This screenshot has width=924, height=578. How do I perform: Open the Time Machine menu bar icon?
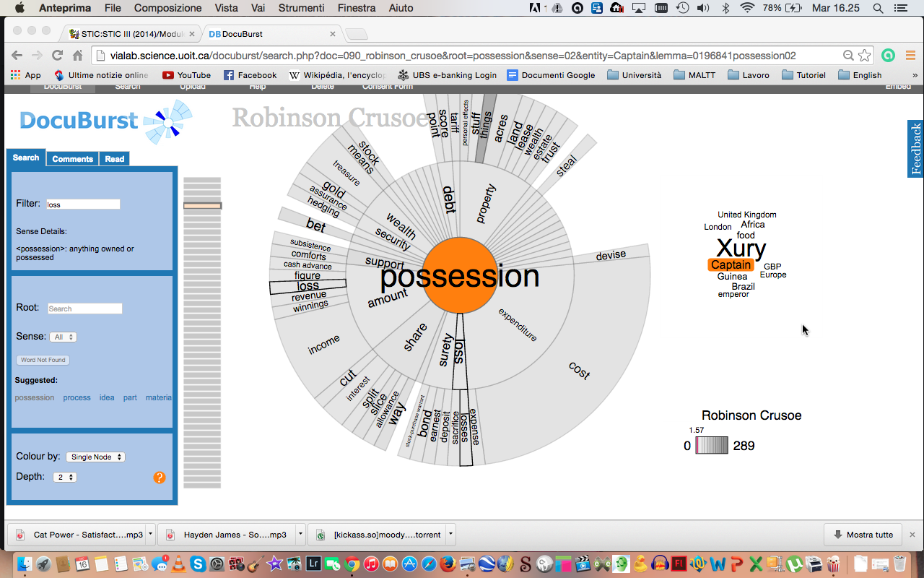pos(683,8)
